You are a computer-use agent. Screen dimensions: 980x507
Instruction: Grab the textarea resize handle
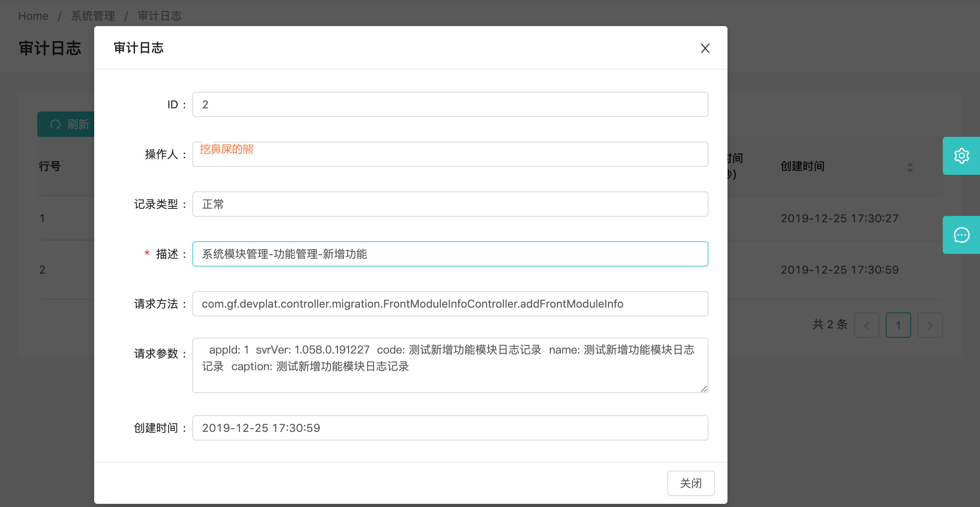click(x=704, y=389)
